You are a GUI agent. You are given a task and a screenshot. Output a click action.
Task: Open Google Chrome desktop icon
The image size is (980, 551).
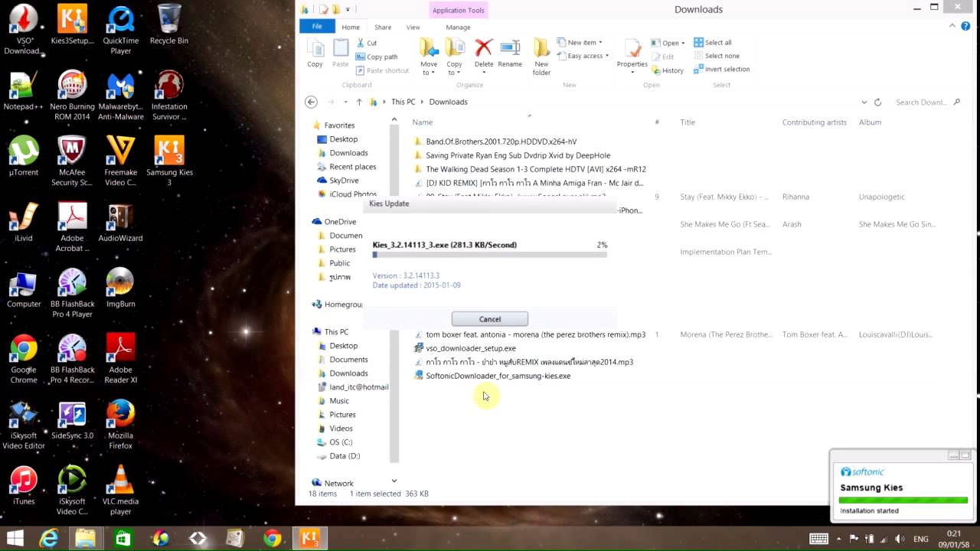[23, 358]
